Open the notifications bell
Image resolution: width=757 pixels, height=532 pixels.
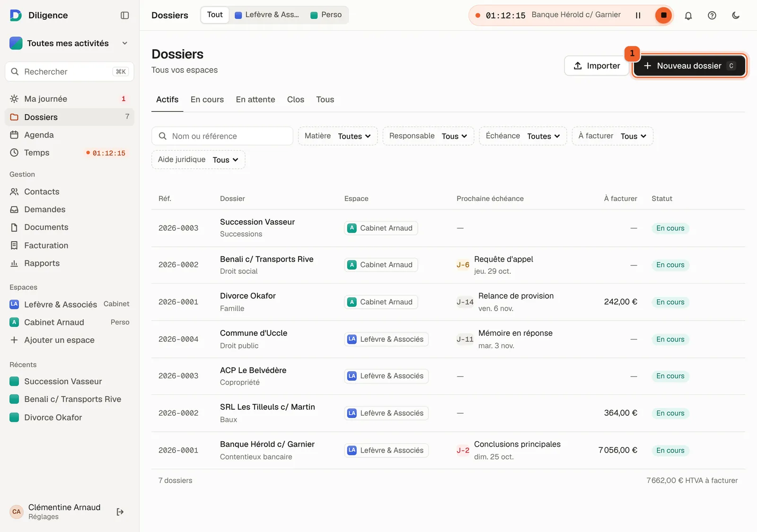(688, 15)
